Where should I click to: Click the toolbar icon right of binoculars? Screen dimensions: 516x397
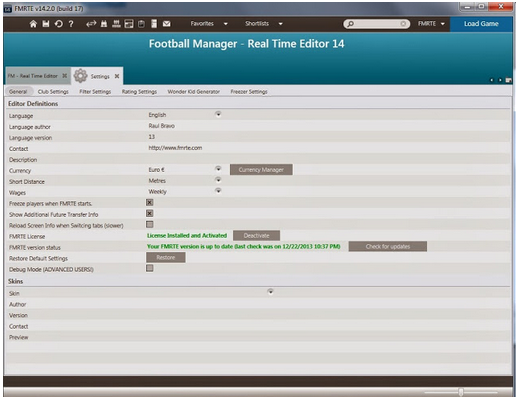tap(116, 24)
